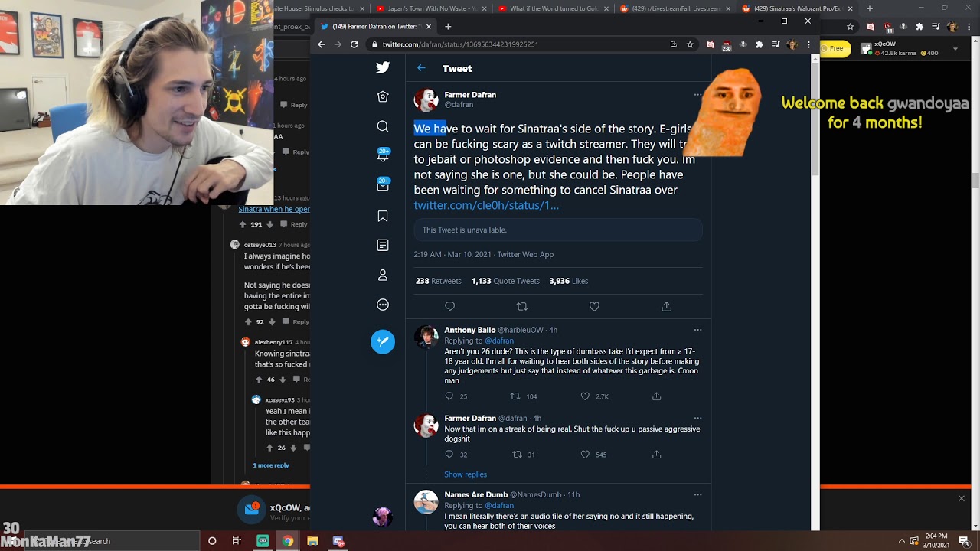Open Lists in Twitter's sidebar
The width and height of the screenshot is (980, 551).
tap(383, 245)
